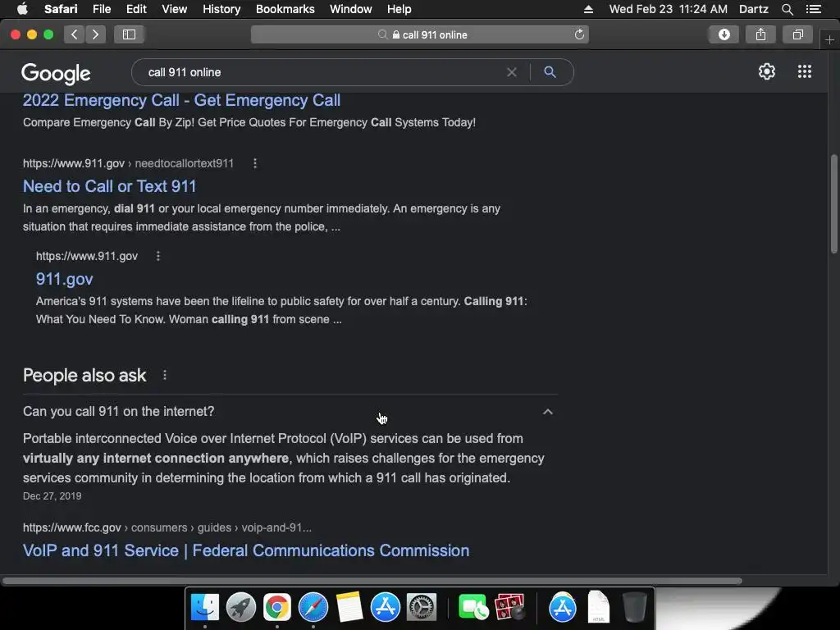
Task: Go back using Safari's back arrow
Action: (75, 34)
